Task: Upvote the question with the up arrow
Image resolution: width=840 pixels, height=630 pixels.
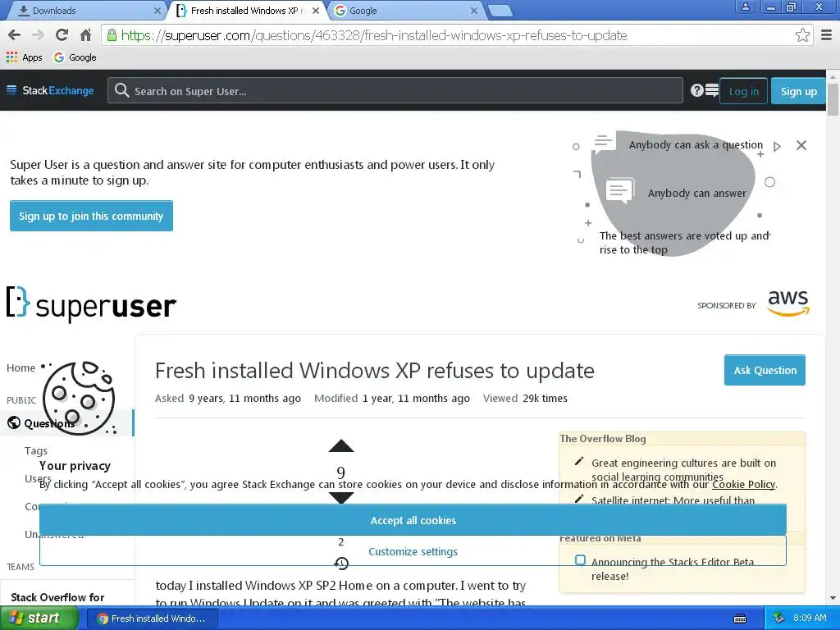Action: (x=340, y=445)
